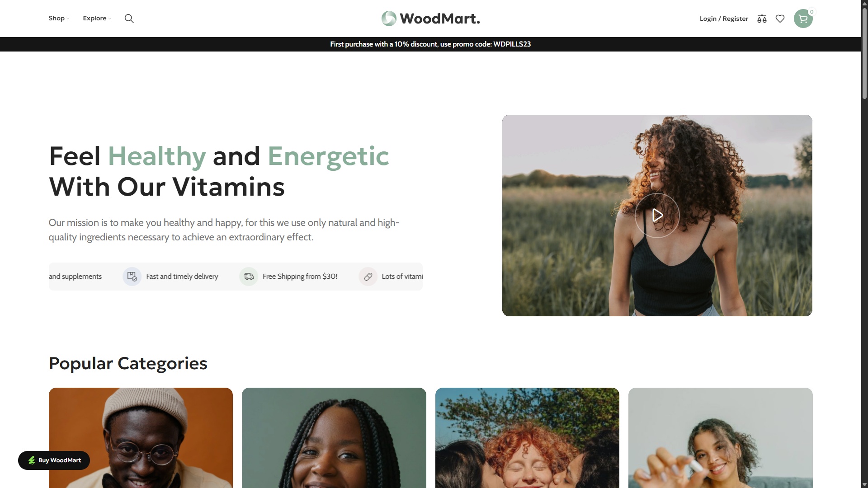This screenshot has height=488, width=868.
Task: Open the green shopping cart icon
Action: coord(803,19)
